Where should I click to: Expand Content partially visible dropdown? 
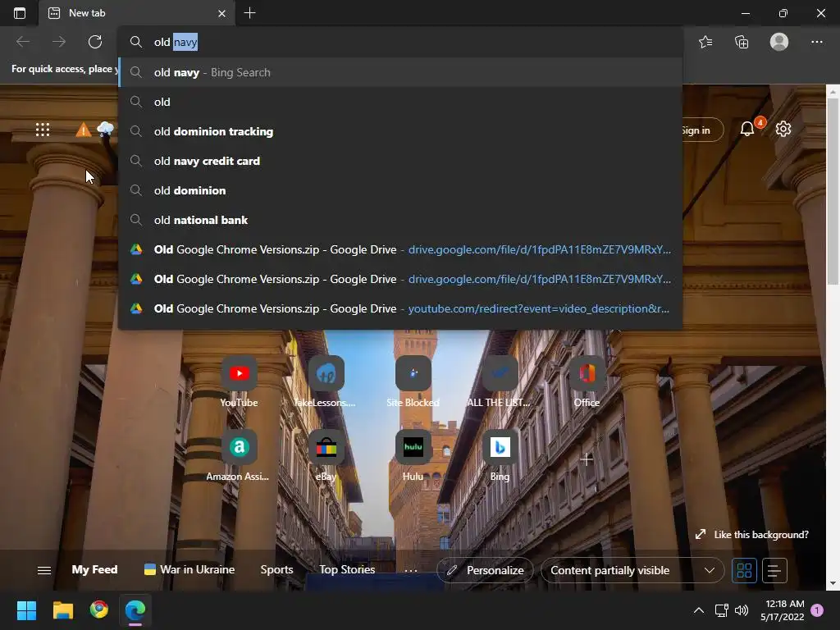click(x=632, y=571)
